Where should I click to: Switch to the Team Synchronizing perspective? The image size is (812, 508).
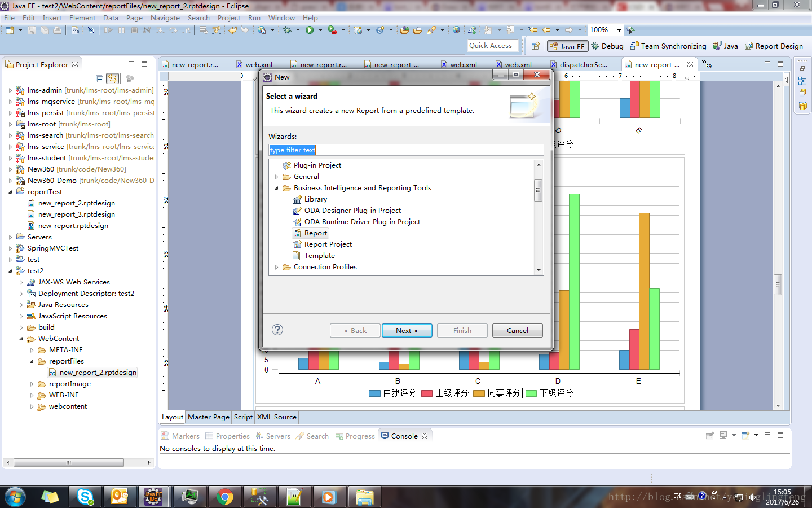tap(668, 46)
